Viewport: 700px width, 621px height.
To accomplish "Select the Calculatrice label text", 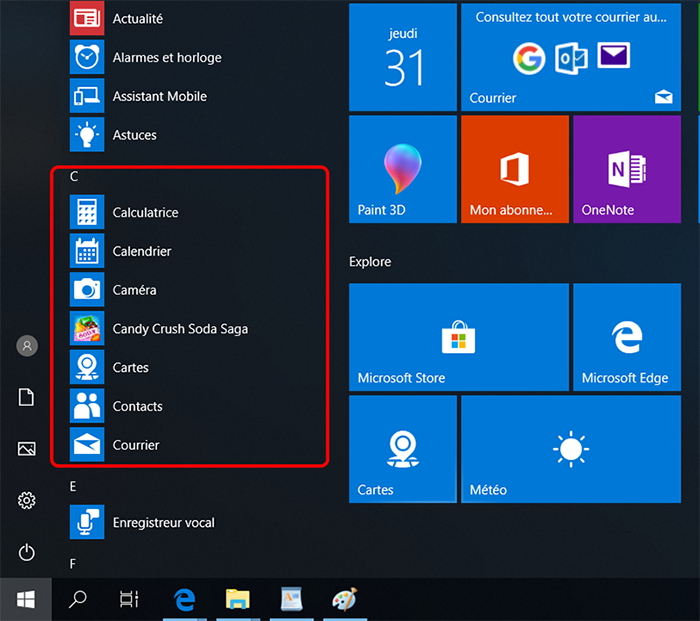I will [x=145, y=213].
